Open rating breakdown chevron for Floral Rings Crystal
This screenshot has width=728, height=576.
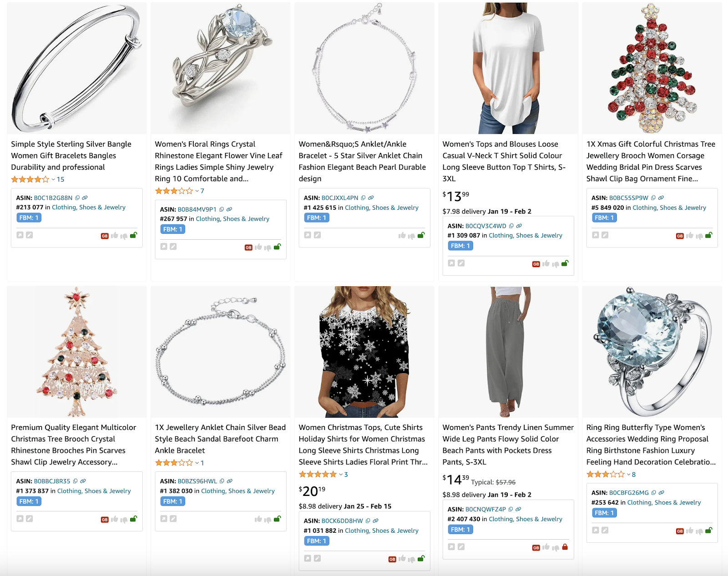click(x=197, y=191)
